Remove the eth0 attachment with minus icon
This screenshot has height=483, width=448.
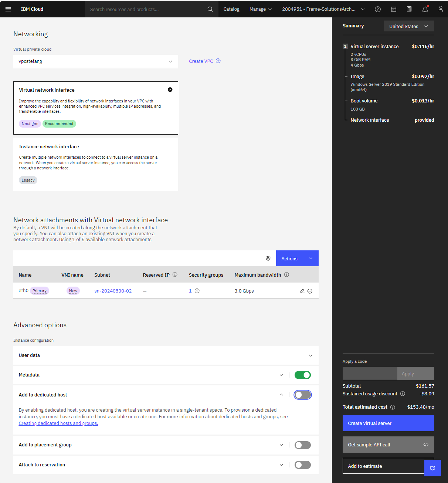click(310, 291)
